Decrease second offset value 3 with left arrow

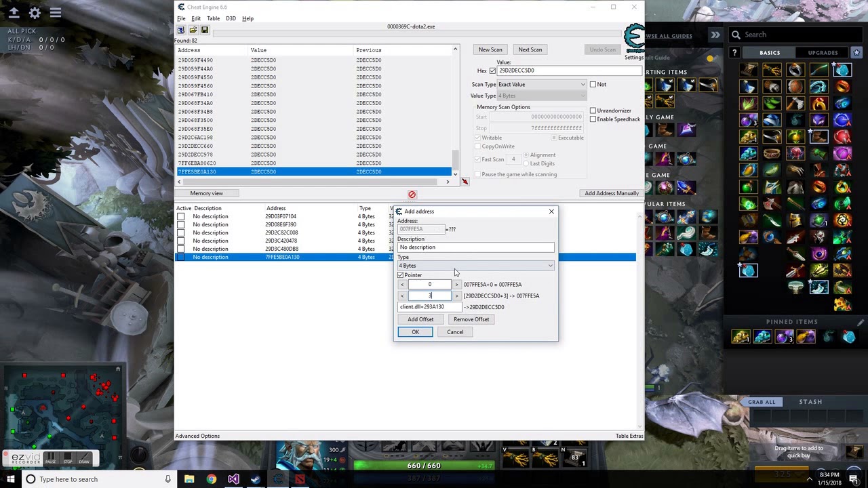pyautogui.click(x=402, y=296)
